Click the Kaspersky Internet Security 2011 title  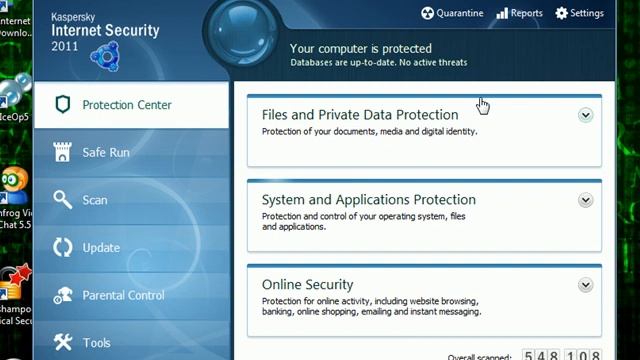click(x=105, y=32)
